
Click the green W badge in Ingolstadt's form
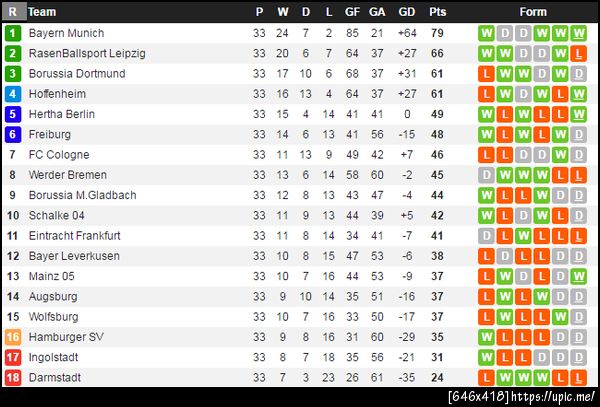487,357
